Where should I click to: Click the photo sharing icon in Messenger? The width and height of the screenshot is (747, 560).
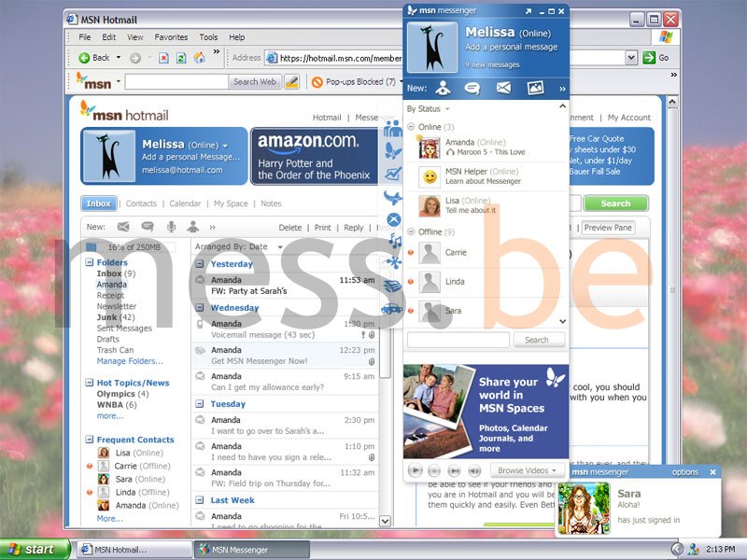[535, 89]
